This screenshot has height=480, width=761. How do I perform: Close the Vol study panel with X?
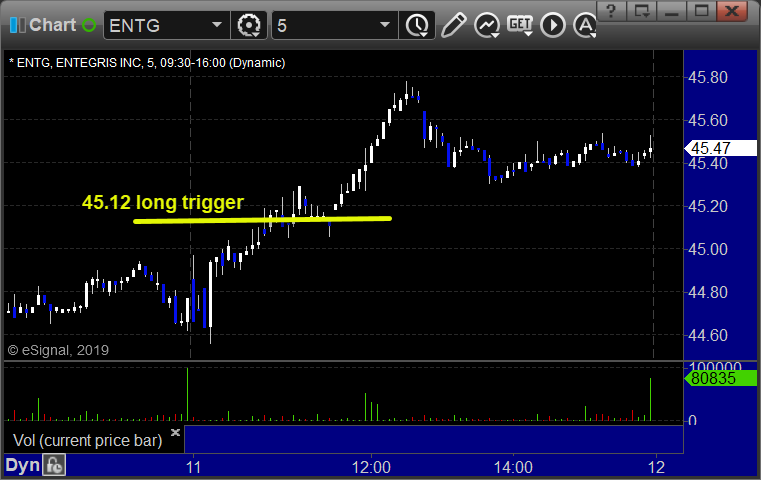[x=175, y=432]
